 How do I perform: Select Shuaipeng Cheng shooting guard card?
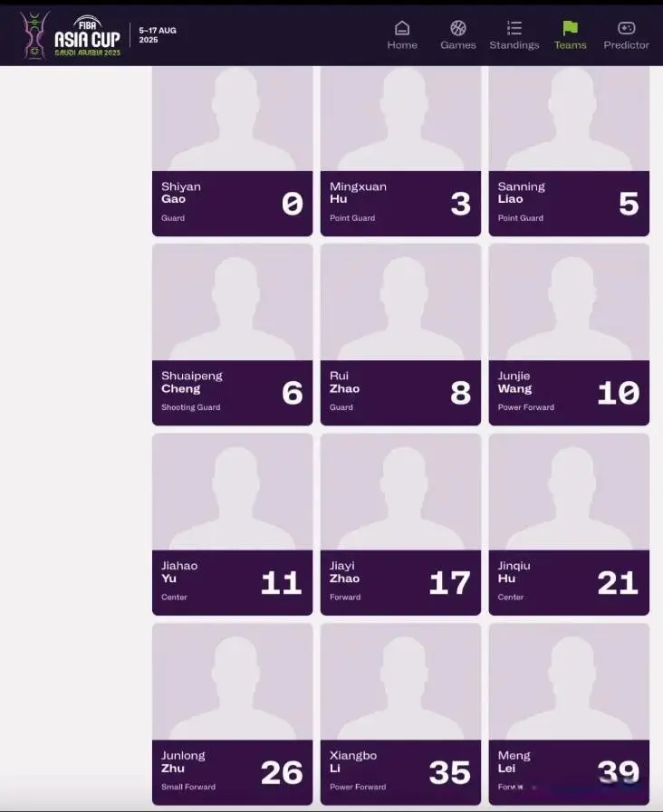pyautogui.click(x=232, y=335)
